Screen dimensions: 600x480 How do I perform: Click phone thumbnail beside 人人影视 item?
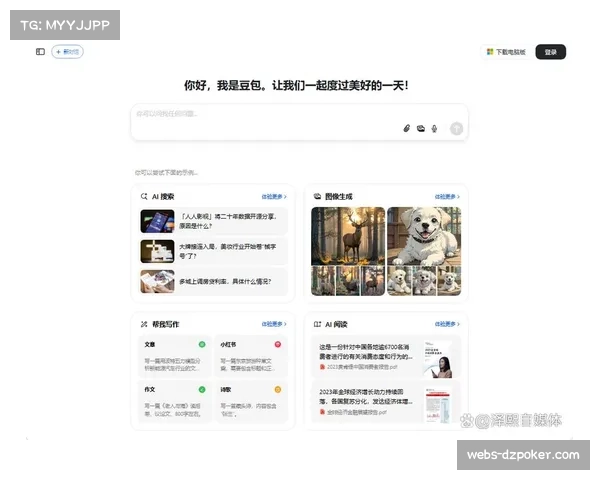157,221
